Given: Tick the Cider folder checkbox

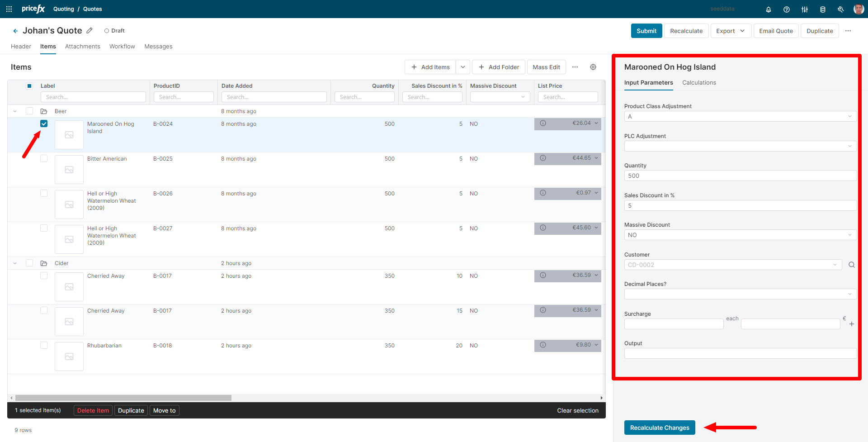Looking at the screenshot, I should [x=29, y=263].
